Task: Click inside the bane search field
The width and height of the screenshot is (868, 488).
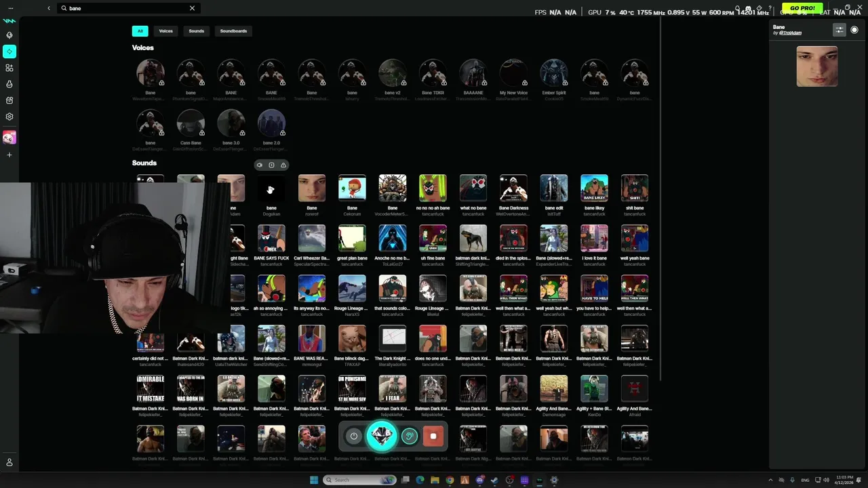Action: pos(127,8)
